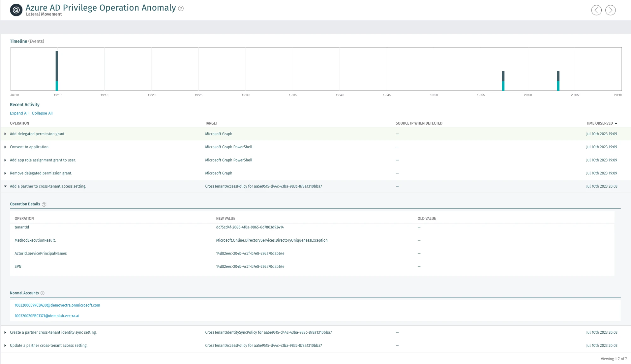Expand Remove delegated permission grant row

tap(5, 173)
